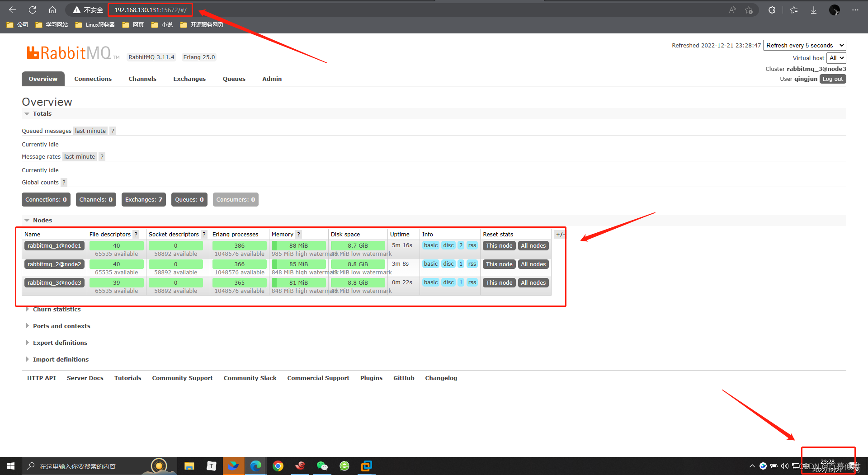The image size is (868, 475).
Task: Show Socket descriptors column help
Action: tap(204, 235)
